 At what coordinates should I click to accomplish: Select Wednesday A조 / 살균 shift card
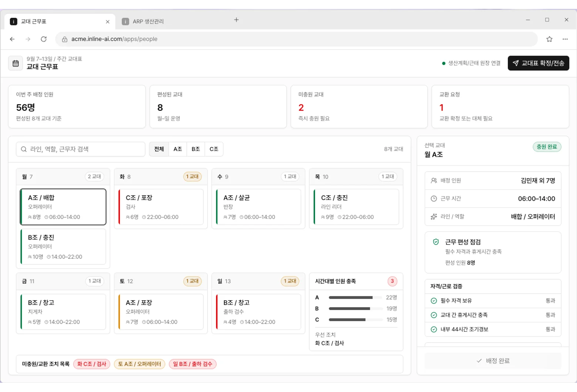coord(259,207)
